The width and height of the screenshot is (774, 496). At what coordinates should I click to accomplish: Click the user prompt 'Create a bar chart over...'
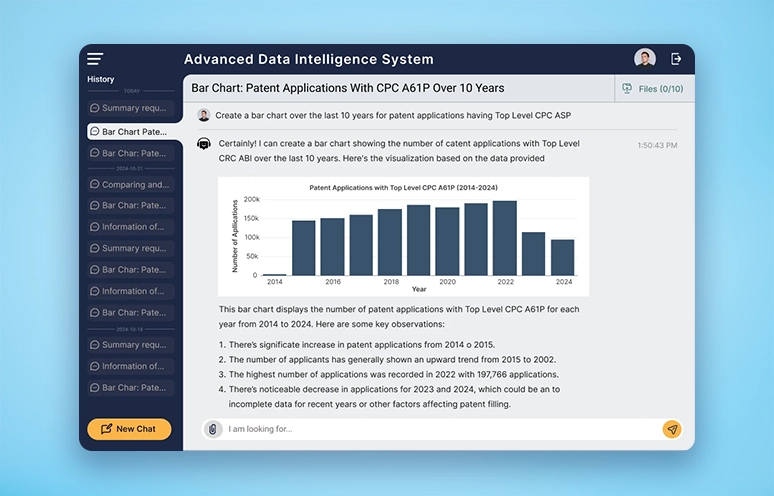pos(393,115)
